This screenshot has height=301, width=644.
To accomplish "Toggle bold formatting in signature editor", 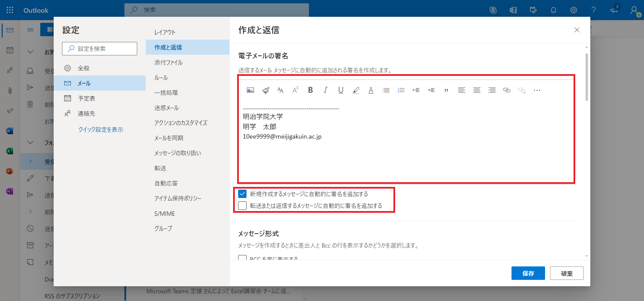I will (x=310, y=90).
